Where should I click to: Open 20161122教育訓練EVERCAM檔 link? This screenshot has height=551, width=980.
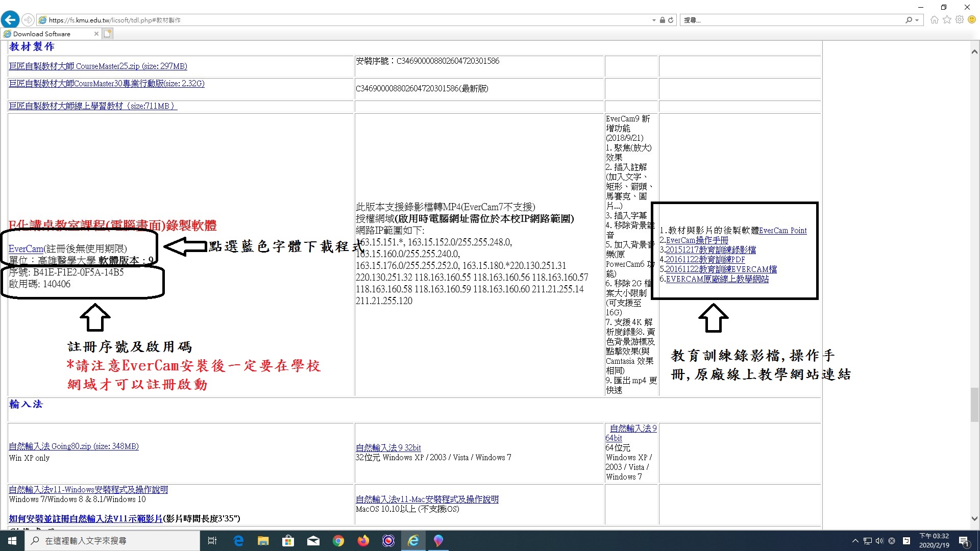(721, 269)
